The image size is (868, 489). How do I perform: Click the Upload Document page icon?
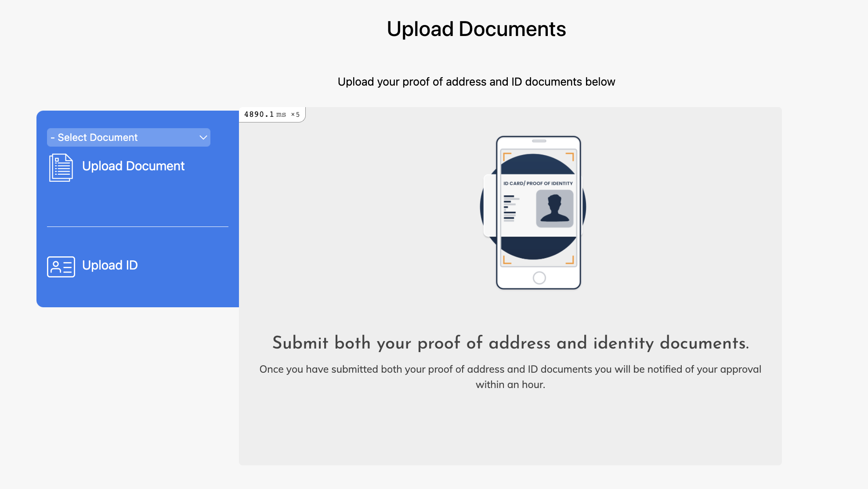[61, 167]
